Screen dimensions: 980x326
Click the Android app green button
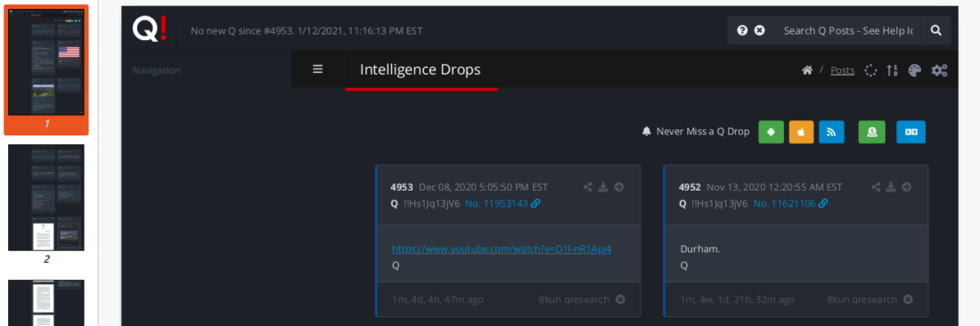click(x=772, y=132)
